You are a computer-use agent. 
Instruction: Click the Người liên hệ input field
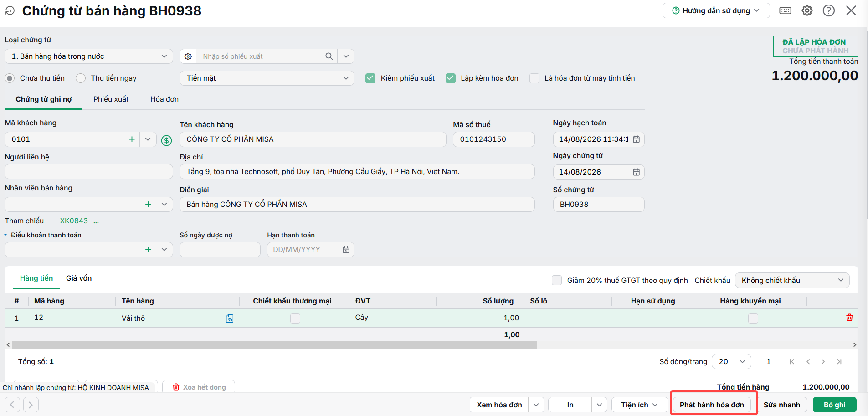(89, 172)
